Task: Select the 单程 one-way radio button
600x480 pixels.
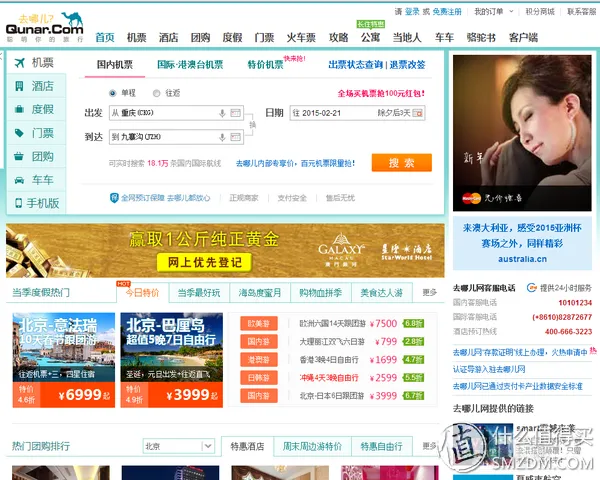Action: [x=112, y=93]
